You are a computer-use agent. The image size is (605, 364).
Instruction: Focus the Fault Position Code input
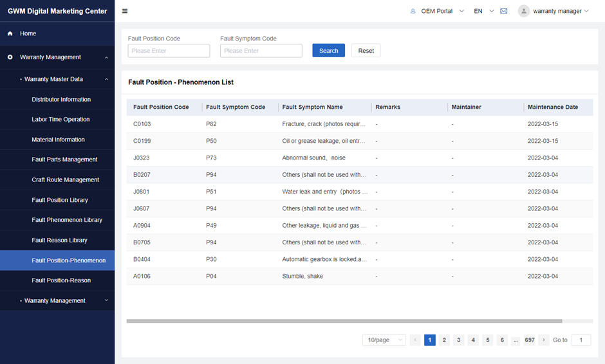169,51
